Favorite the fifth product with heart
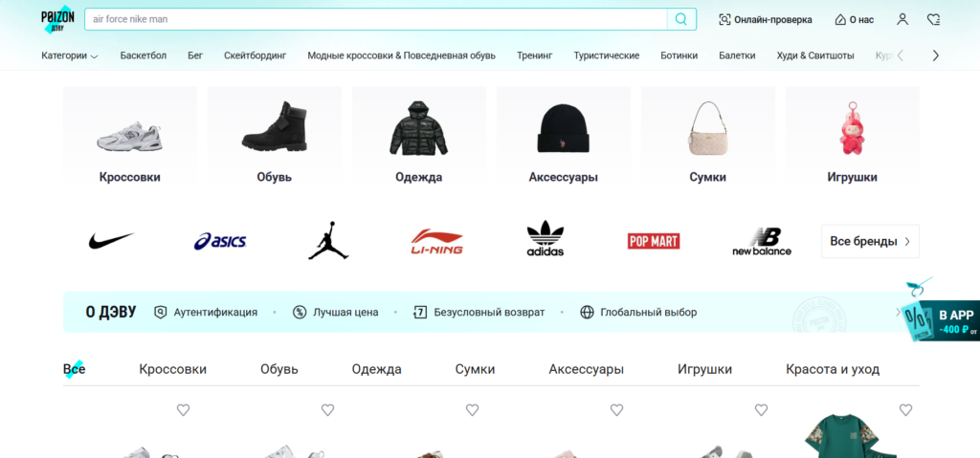The width and height of the screenshot is (980, 458). tap(761, 410)
